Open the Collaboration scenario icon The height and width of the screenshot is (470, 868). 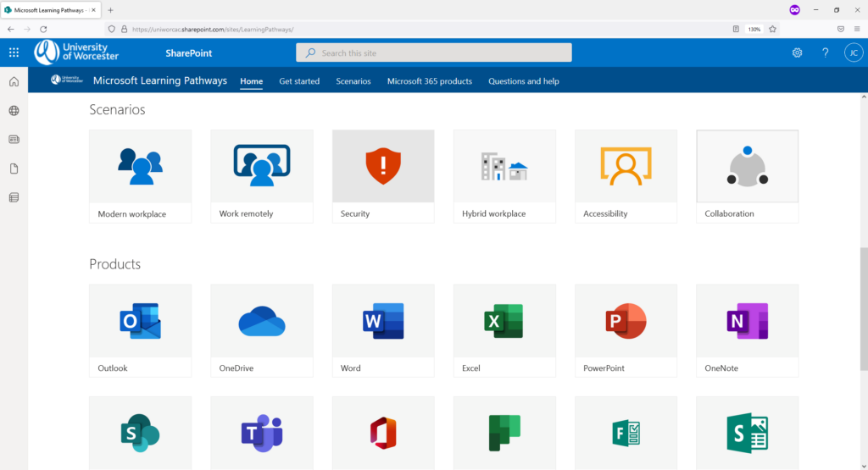pos(748,166)
